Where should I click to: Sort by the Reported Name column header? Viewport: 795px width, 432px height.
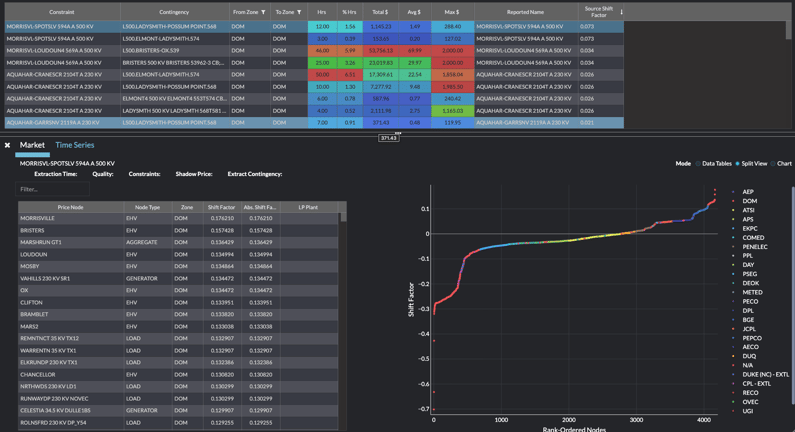[526, 12]
